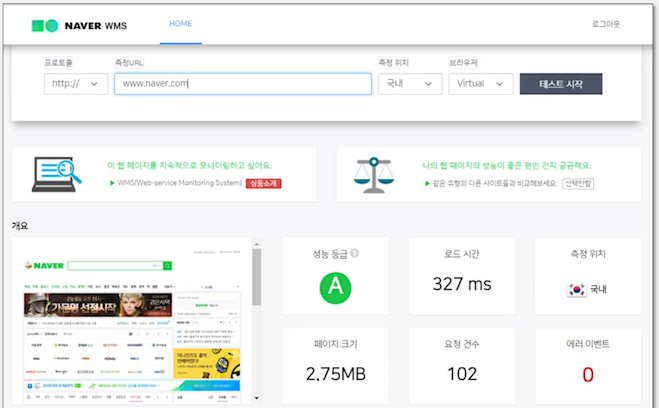
Task: Click the laptop with magnifier monitoring icon
Action: (x=57, y=174)
